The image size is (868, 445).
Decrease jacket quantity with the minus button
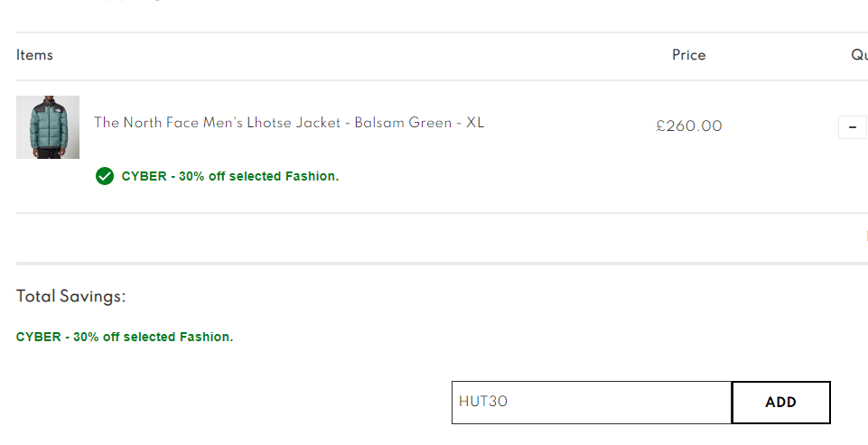[x=853, y=127]
